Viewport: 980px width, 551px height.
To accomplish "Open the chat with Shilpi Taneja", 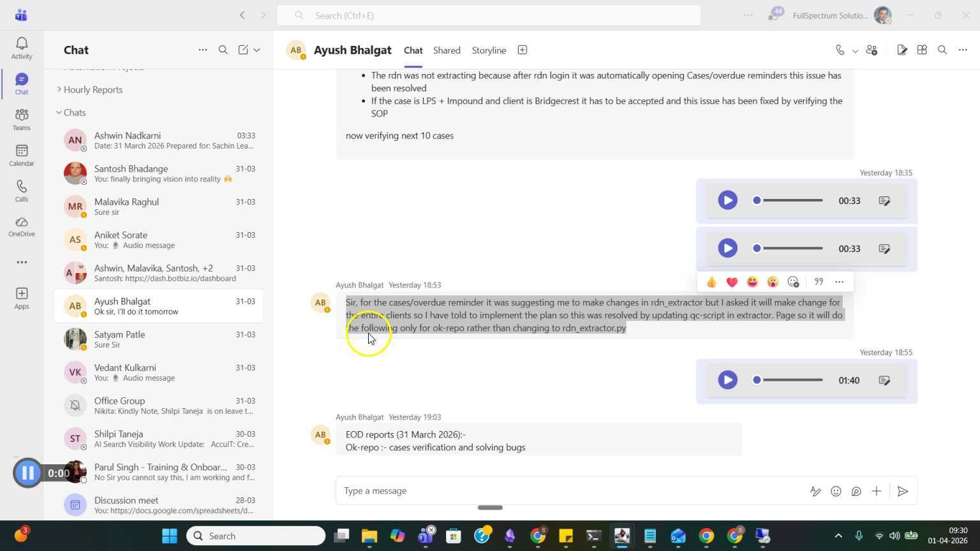I will click(x=158, y=438).
